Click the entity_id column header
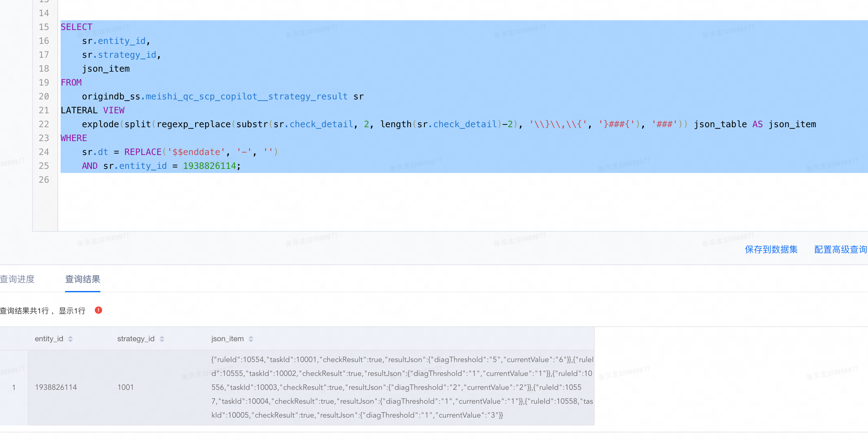Viewport: 868px width, 440px height. [x=49, y=339]
